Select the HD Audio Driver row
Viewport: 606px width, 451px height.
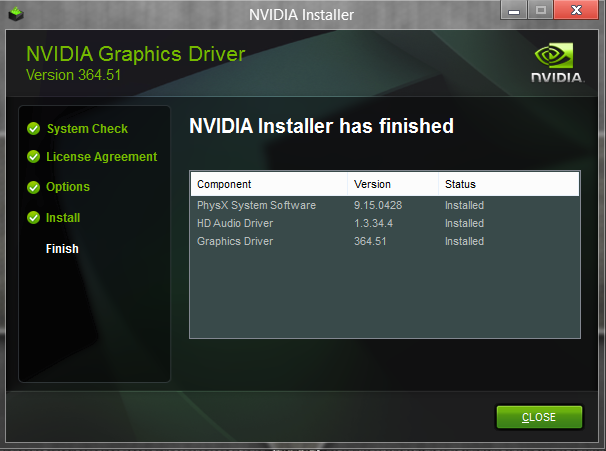385,223
